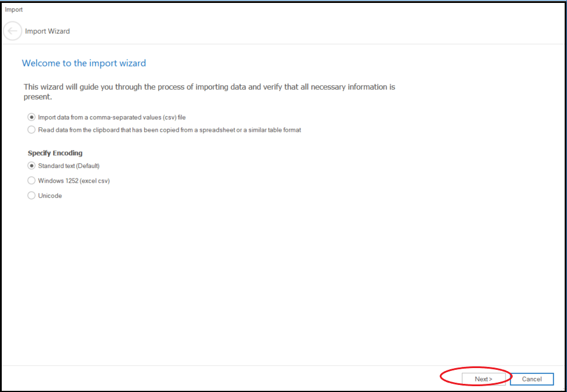Click the back arrow icon
This screenshot has width=567, height=392.
(12, 31)
